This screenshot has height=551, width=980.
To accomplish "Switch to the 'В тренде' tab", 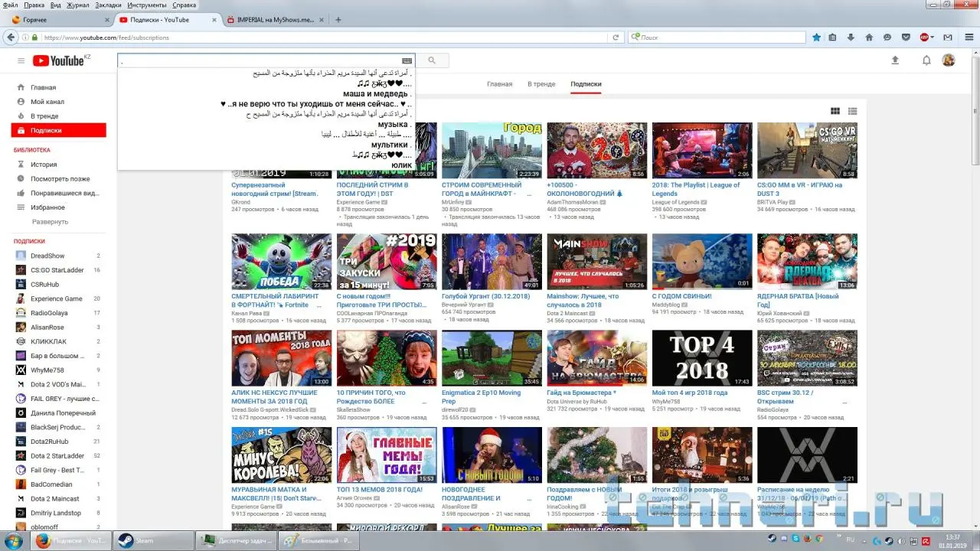I will (x=541, y=84).
